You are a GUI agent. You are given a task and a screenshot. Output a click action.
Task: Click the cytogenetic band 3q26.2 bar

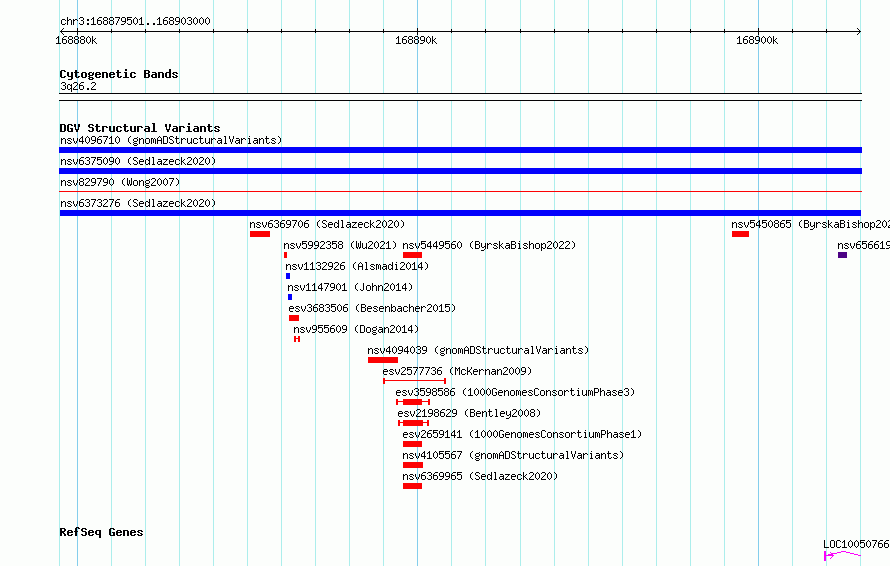click(x=460, y=97)
